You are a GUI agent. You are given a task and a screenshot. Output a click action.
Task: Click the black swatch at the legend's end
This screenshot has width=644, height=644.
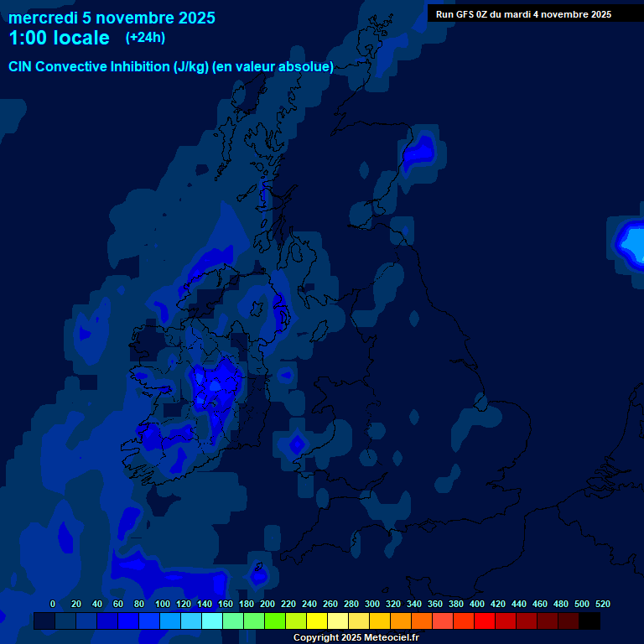pos(589,621)
